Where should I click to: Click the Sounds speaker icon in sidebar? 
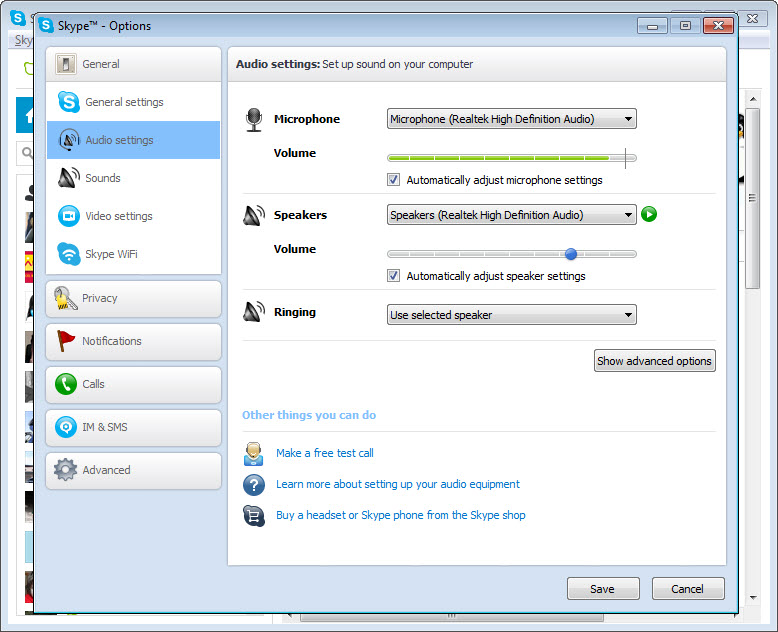click(x=68, y=178)
